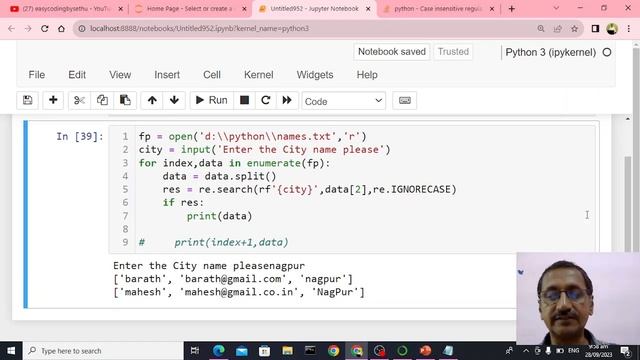Open the Mail app on taskbar

[241, 351]
